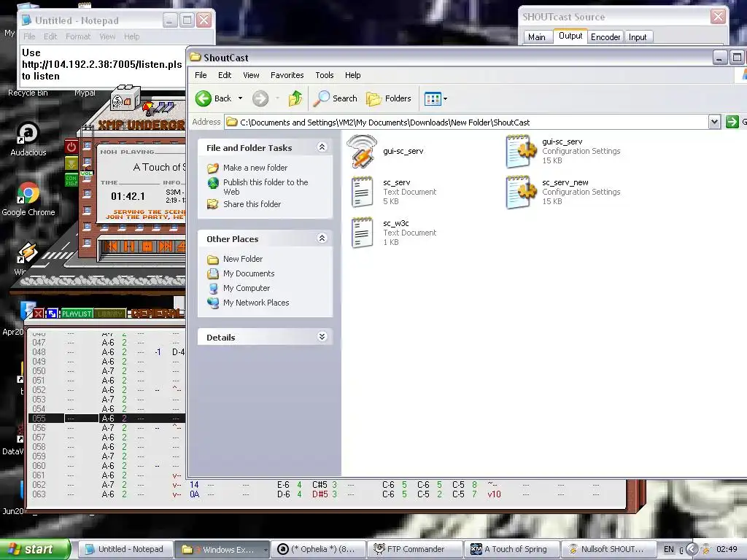Open My Computer under Other Places
Viewport: 747px width, 560px height.
247,288
